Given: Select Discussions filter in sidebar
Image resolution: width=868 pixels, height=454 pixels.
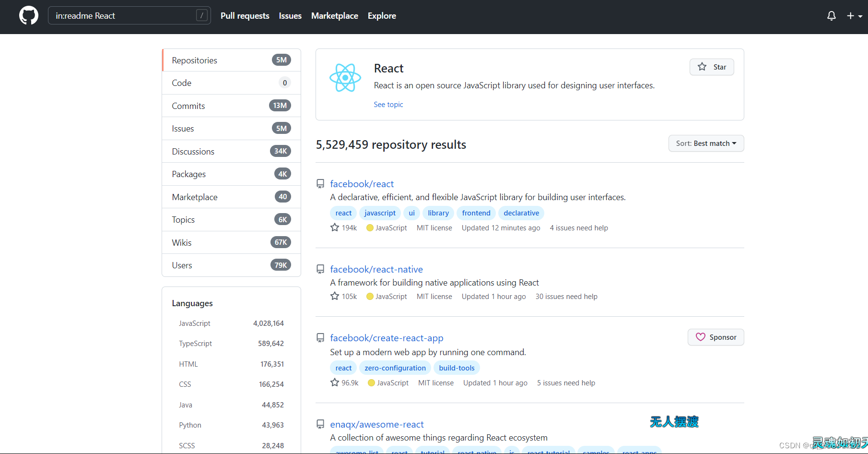Looking at the screenshot, I should pos(232,151).
